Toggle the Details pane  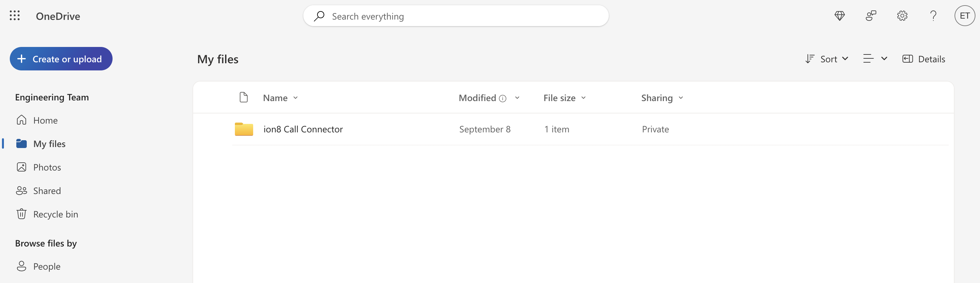(924, 59)
